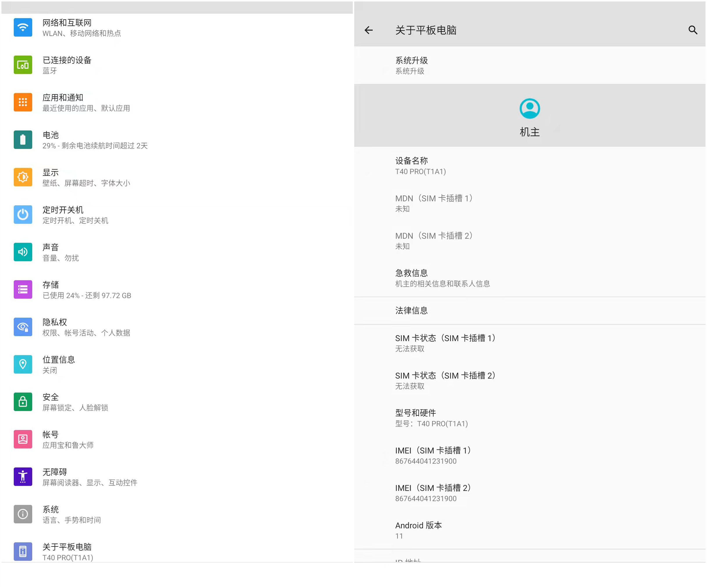The height and width of the screenshot is (588, 707).
Task: Select 电池 29% menu item text
Action: [x=95, y=140]
